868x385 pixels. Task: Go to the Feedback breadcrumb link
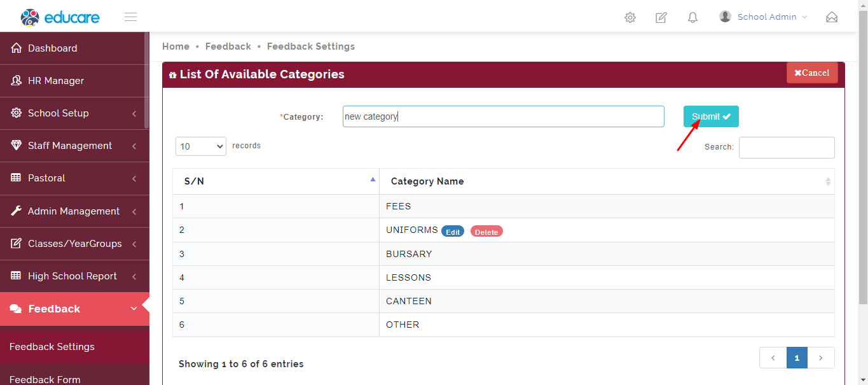(228, 46)
